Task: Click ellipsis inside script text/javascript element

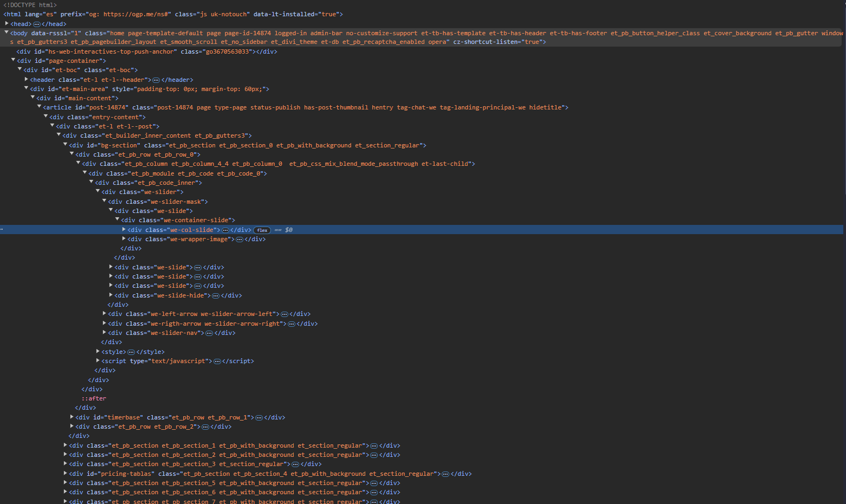Action: 217,361
